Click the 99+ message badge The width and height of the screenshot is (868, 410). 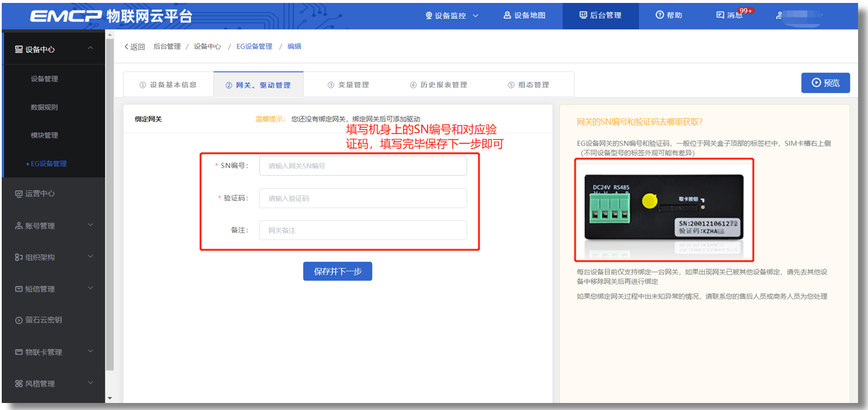coord(746,11)
